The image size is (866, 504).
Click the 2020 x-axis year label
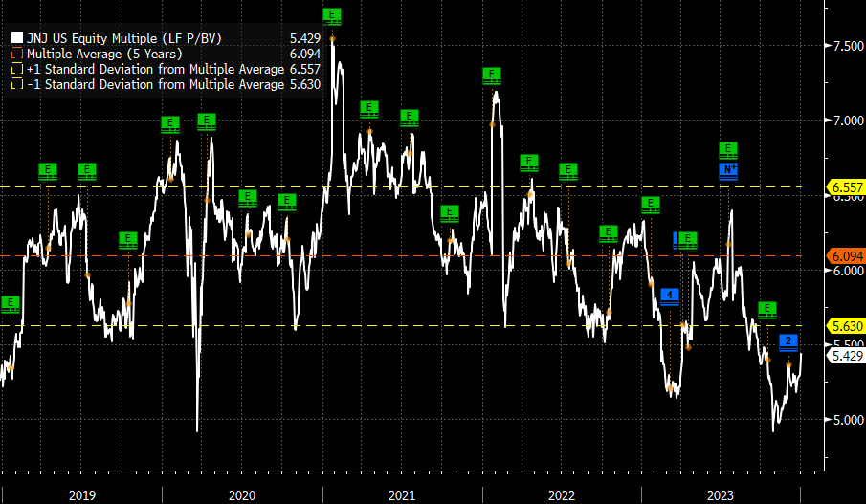[x=242, y=495]
